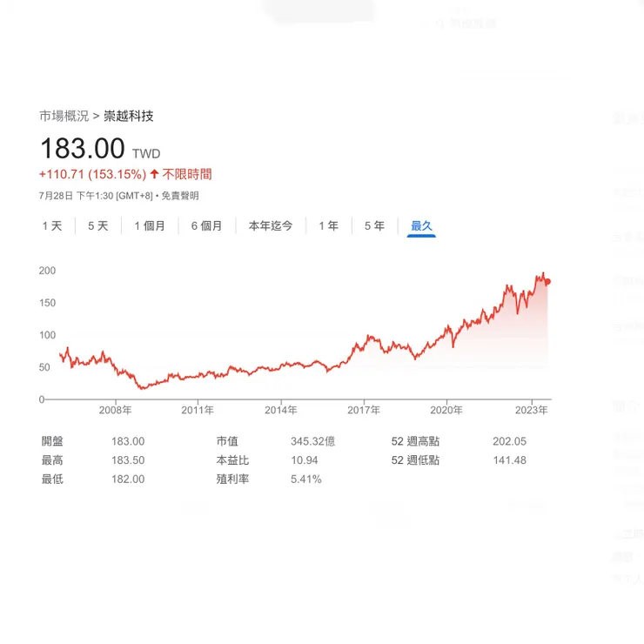Viewport: 644px width, 644px height.
Task: Click the 2017年 axis label
Action: click(x=364, y=410)
